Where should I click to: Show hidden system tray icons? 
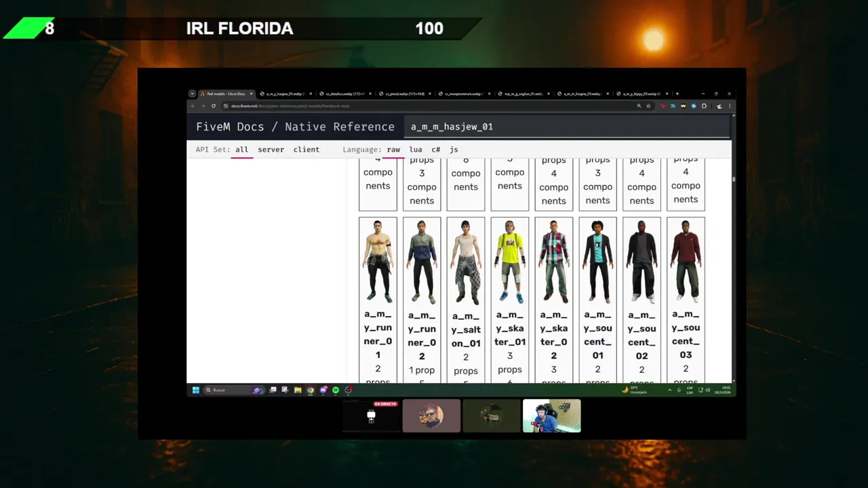coord(670,390)
